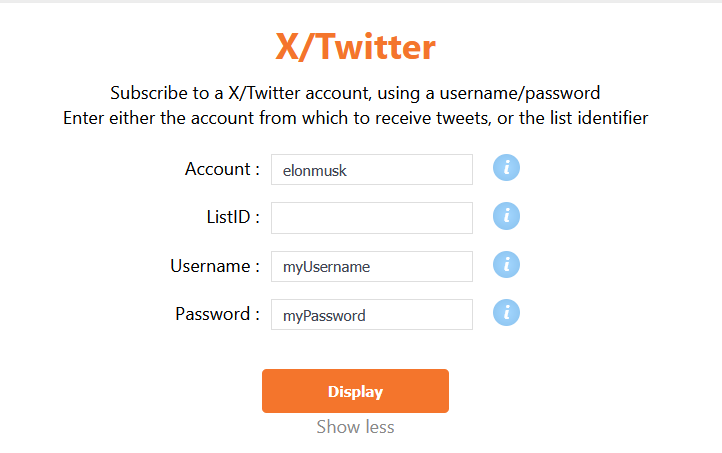Image resolution: width=722 pixels, height=453 pixels.
Task: Click the info icon next to Username
Action: pyautogui.click(x=506, y=265)
